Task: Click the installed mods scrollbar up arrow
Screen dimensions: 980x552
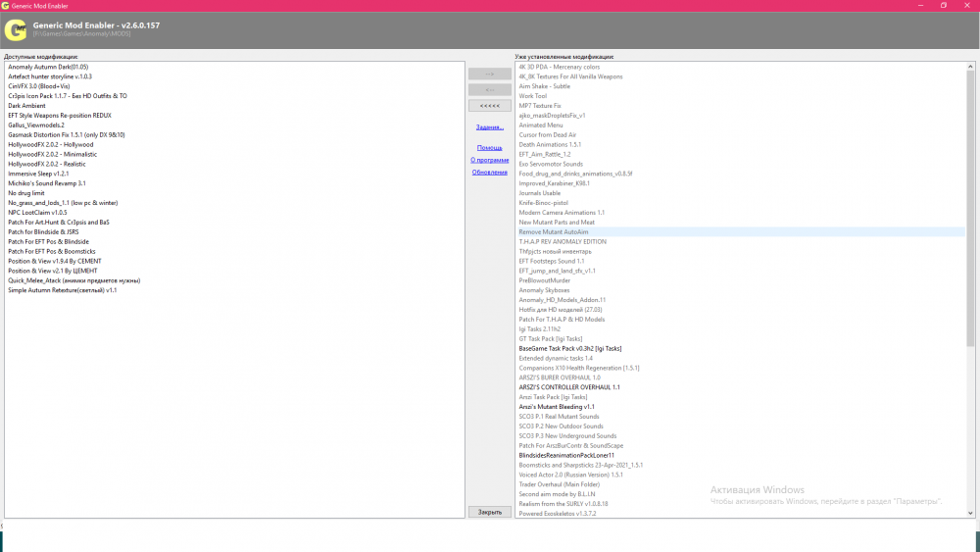Action: point(970,67)
